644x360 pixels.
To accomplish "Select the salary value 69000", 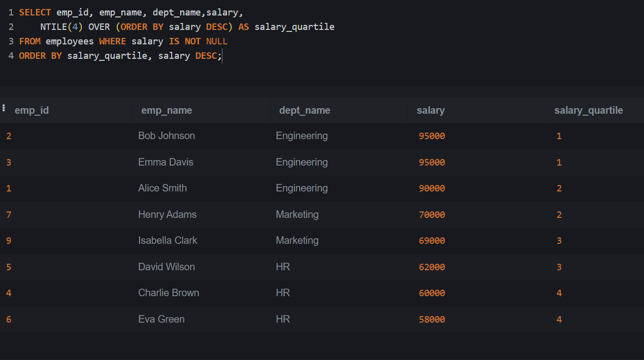I will (x=432, y=241).
